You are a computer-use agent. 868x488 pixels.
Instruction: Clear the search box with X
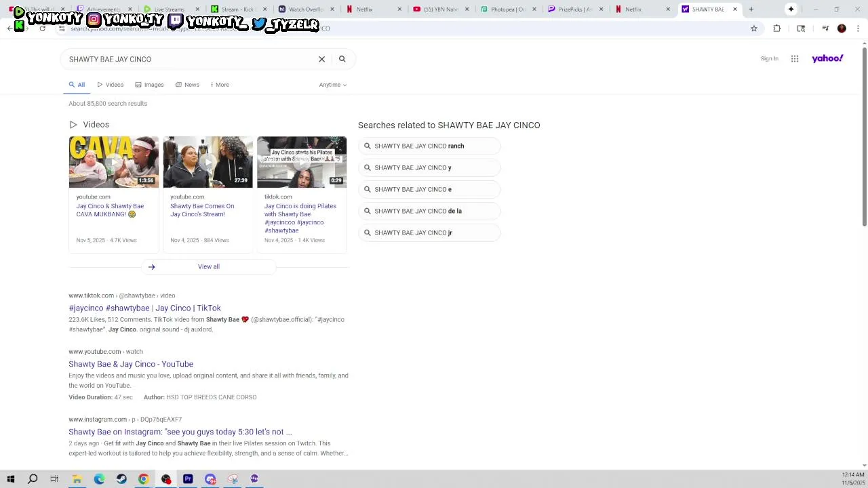[x=322, y=59]
